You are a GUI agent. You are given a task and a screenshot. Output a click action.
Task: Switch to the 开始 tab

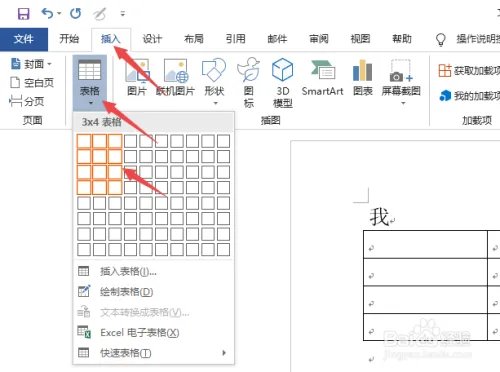click(x=69, y=39)
